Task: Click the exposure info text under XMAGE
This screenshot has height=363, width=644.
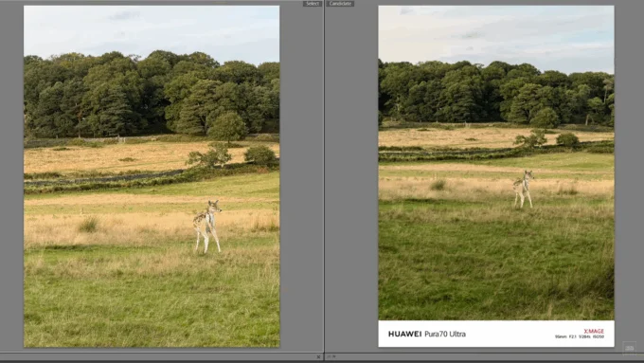Action: point(579,336)
